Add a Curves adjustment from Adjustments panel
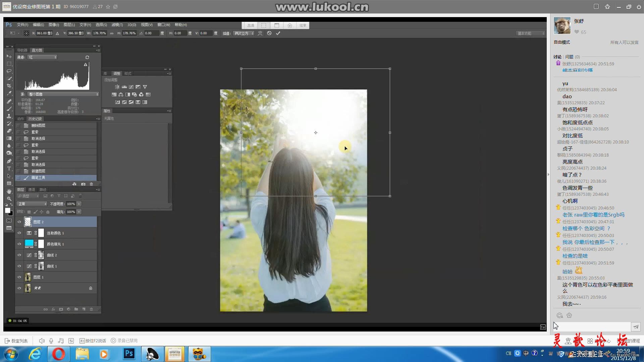This screenshot has width=644, height=362. (131, 87)
